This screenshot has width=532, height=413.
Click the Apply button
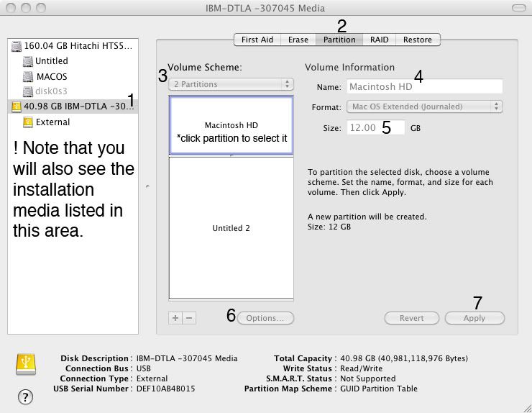pos(474,318)
